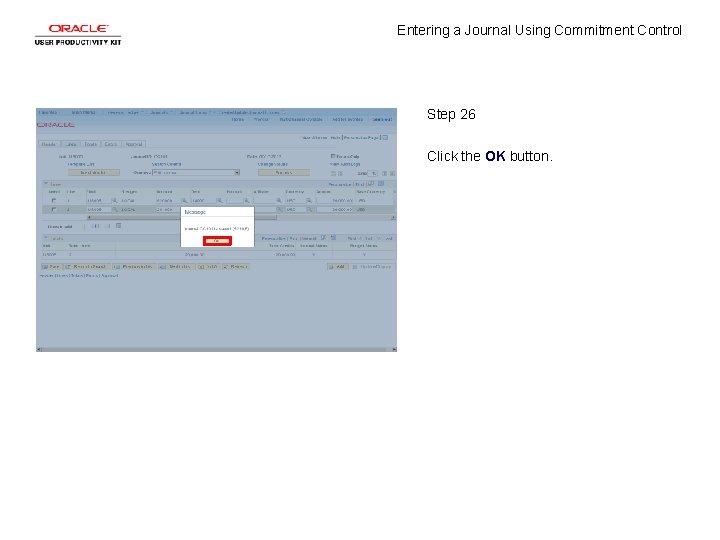
Task: Click the Inter/IntraUnit button
Action: [x=94, y=173]
